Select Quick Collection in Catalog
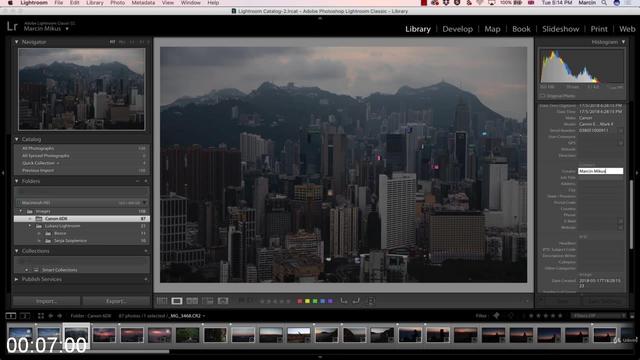The width and height of the screenshot is (640, 360). (x=82, y=163)
